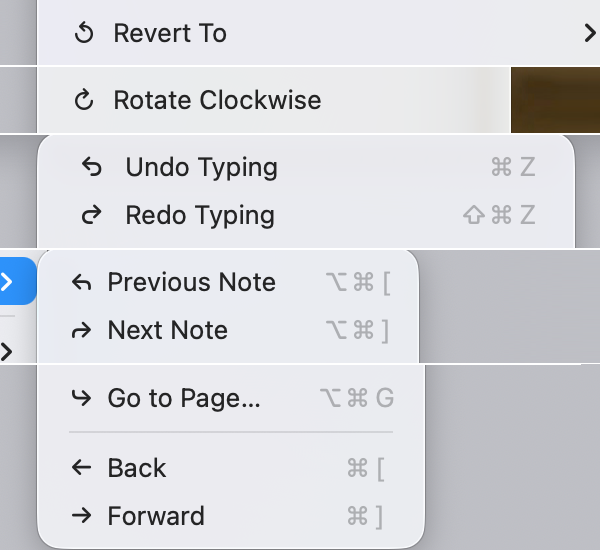This screenshot has height=550, width=600.
Task: Choose Rotate Clockwise menu entry
Action: point(217,100)
